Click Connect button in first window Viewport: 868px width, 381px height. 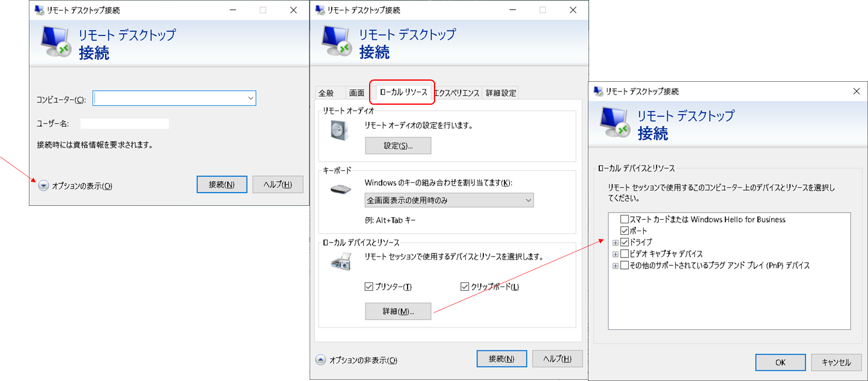pos(222,184)
